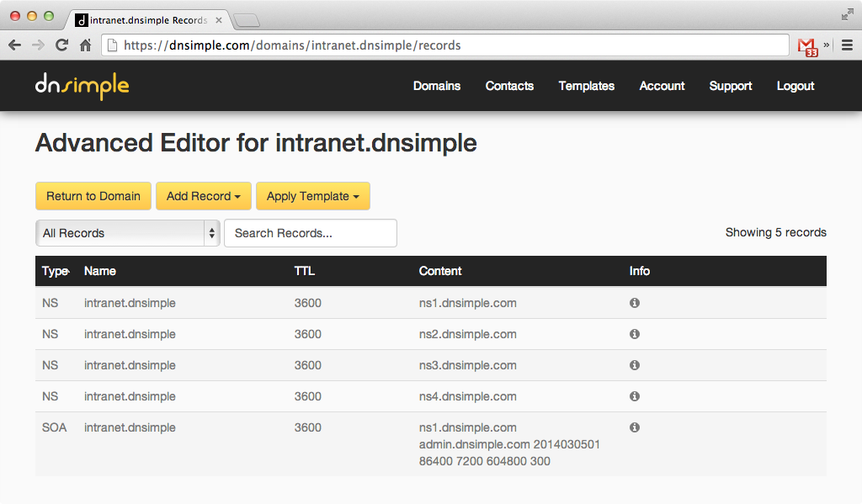Viewport: 862px width, 504px height.
Task: Click the Content column header
Action: pyautogui.click(x=440, y=271)
